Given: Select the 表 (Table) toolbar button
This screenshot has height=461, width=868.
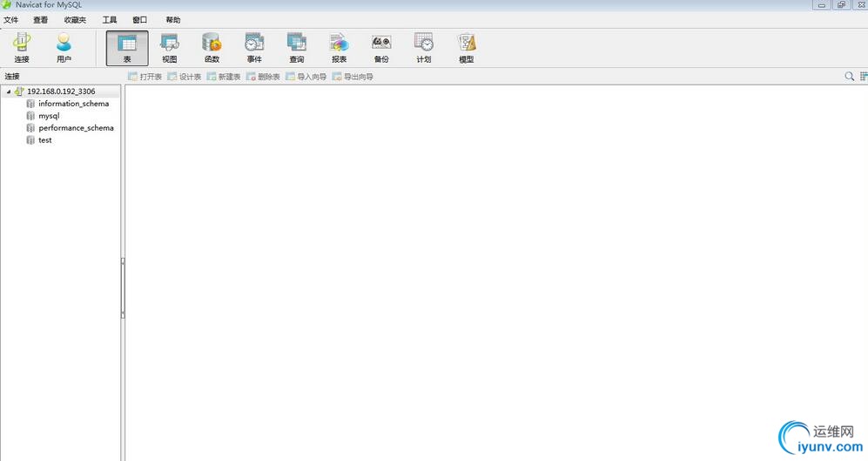Looking at the screenshot, I should pos(127,48).
